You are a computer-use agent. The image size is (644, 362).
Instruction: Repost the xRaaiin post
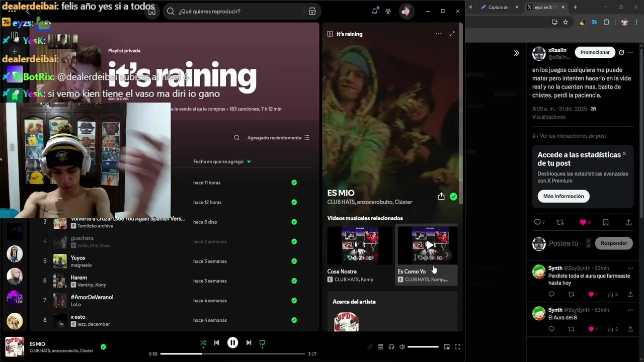click(x=560, y=222)
